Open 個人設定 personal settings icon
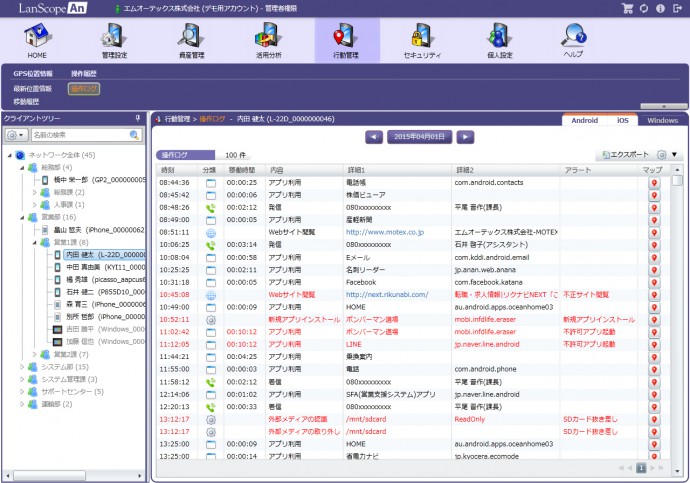 point(500,40)
